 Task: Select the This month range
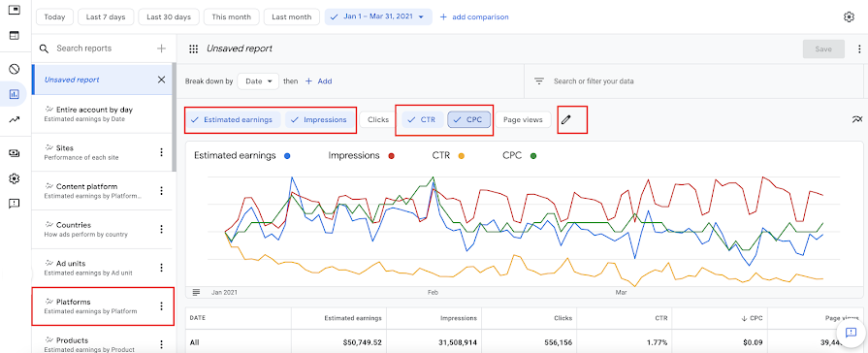click(232, 17)
